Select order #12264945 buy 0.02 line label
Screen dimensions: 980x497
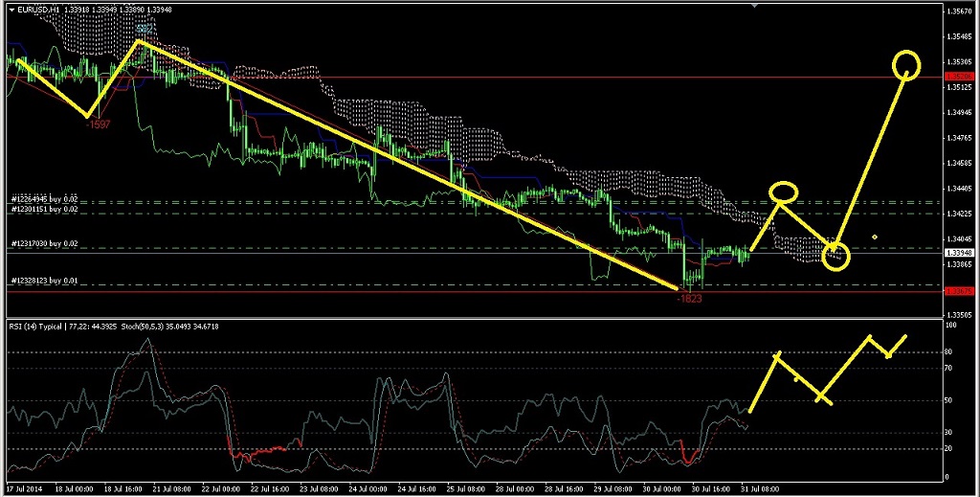(43, 199)
